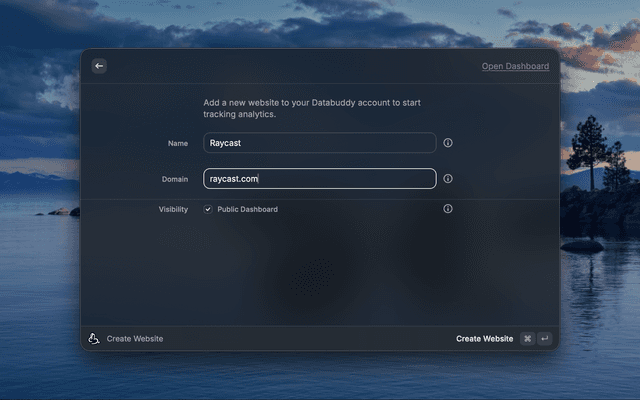
Task: Click the empty form area below Visibility
Action: [x=320, y=270]
